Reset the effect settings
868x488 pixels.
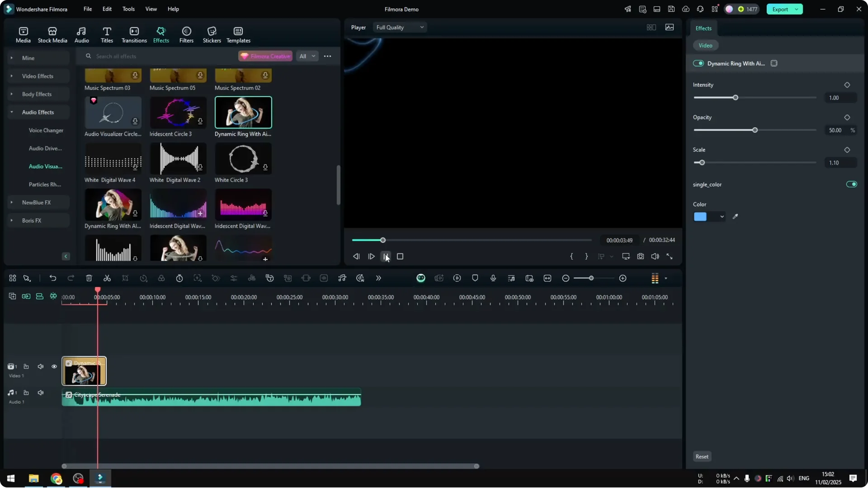pos(702,456)
